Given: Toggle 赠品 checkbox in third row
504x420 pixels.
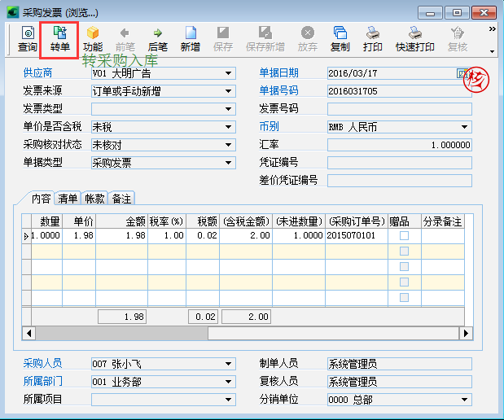Looking at the screenshot, I should 404,266.
